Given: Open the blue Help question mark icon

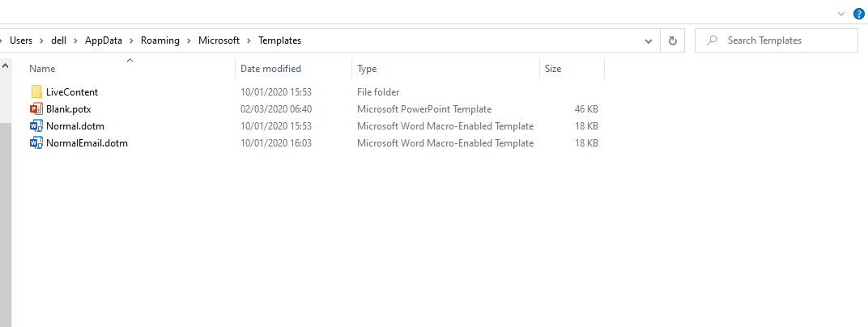Looking at the screenshot, I should [858, 14].
